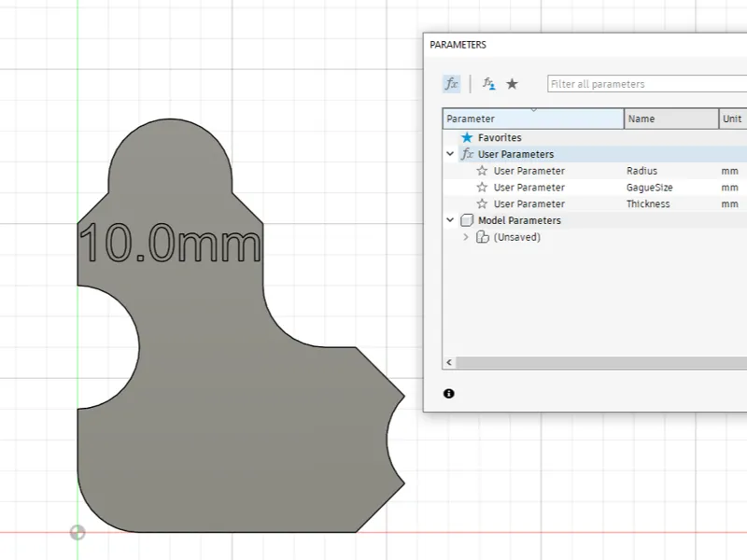The height and width of the screenshot is (560, 747).
Task: Show only user parameters with fx-person icon
Action: (488, 84)
